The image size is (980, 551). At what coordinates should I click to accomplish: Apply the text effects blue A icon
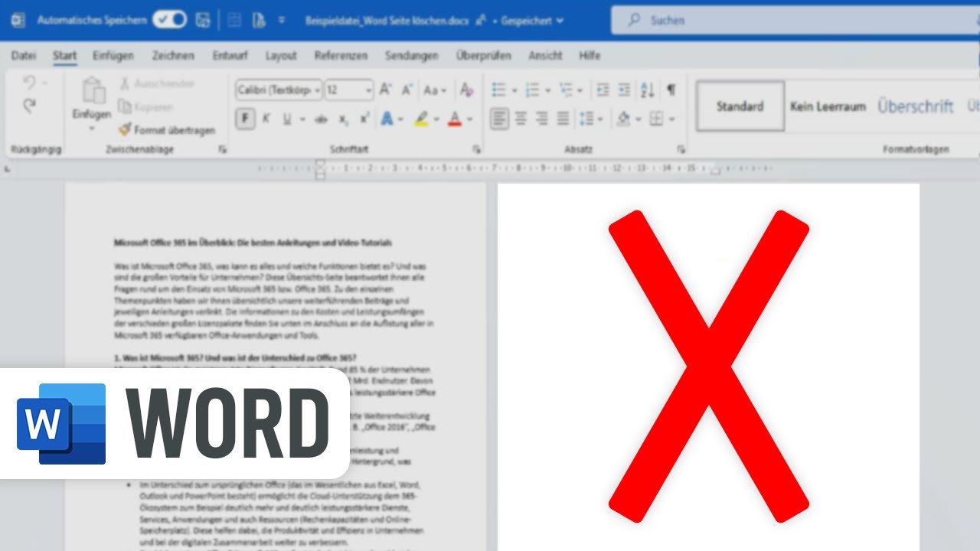(x=387, y=119)
